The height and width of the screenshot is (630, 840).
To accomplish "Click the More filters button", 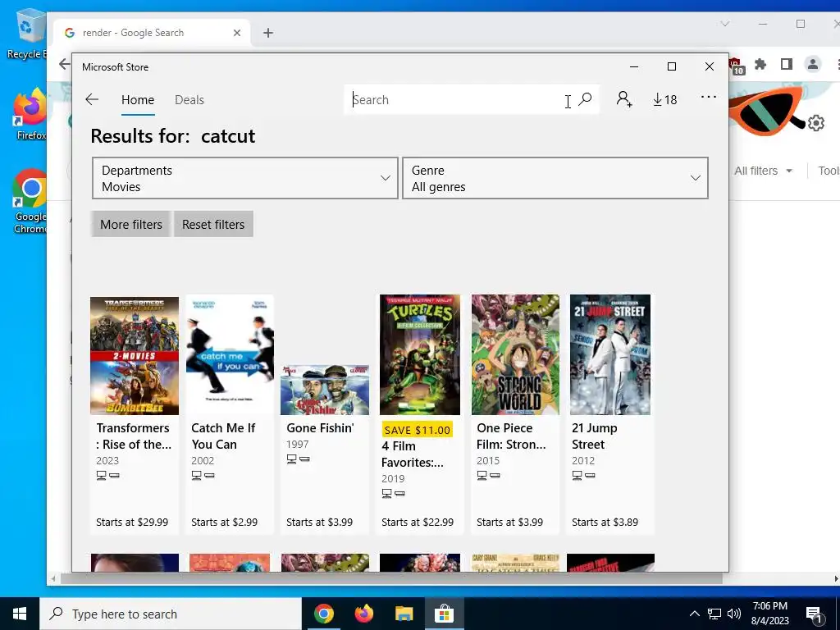I will (x=130, y=225).
